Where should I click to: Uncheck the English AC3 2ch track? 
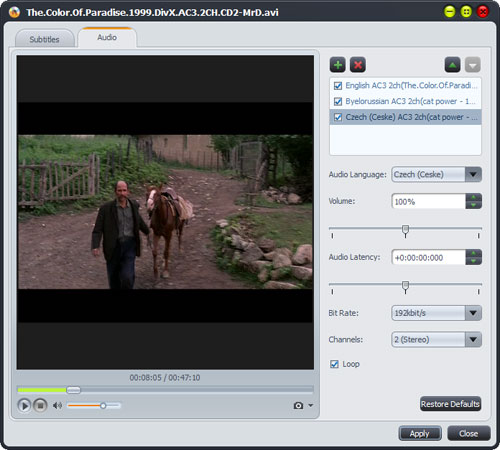[x=338, y=86]
